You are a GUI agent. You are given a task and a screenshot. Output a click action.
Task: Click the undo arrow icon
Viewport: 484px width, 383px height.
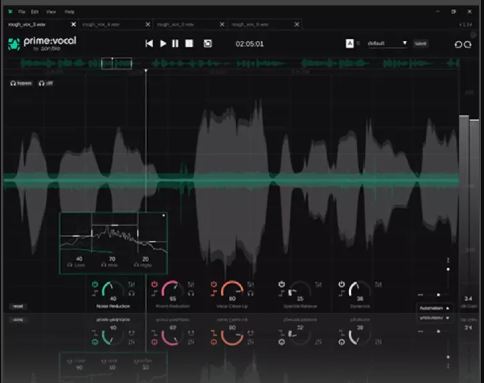(x=458, y=44)
